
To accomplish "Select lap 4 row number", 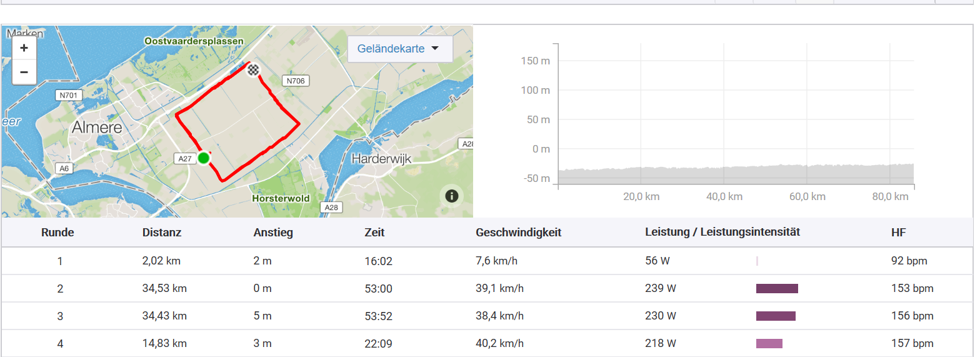I will [x=60, y=343].
